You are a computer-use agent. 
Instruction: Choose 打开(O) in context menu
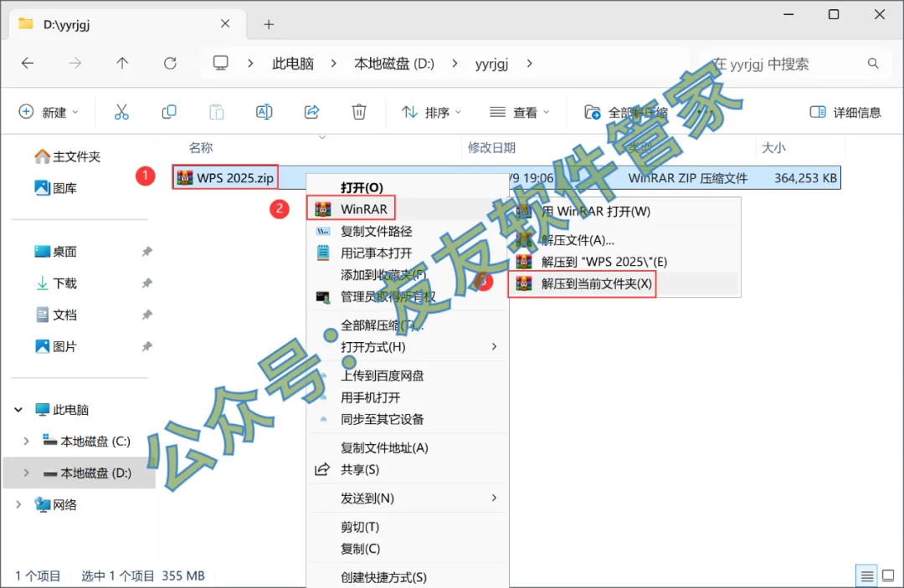point(362,187)
